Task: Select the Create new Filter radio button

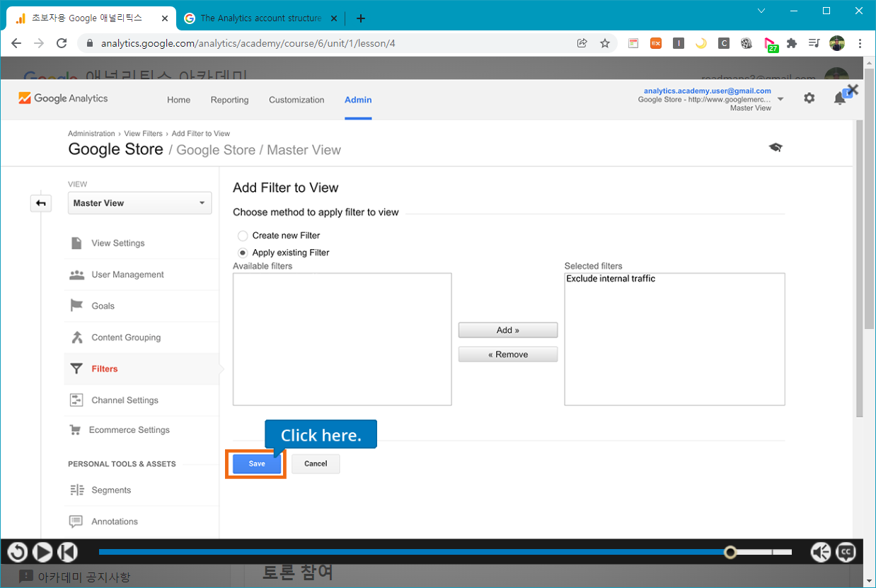Action: tap(243, 236)
